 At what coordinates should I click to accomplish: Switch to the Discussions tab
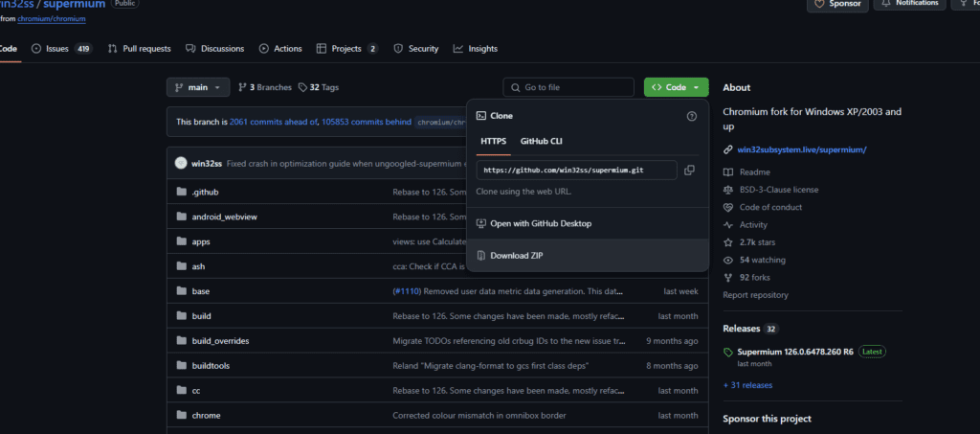click(x=215, y=49)
